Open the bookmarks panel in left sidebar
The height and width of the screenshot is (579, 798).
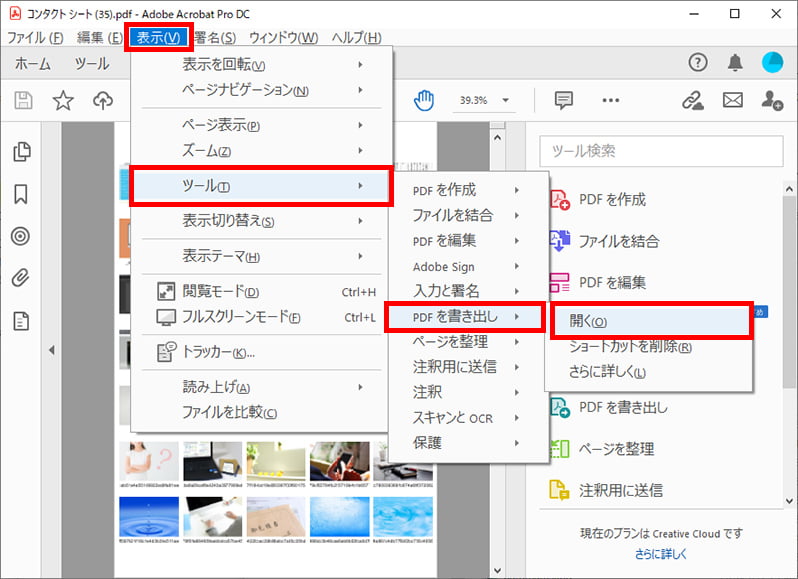[21, 194]
